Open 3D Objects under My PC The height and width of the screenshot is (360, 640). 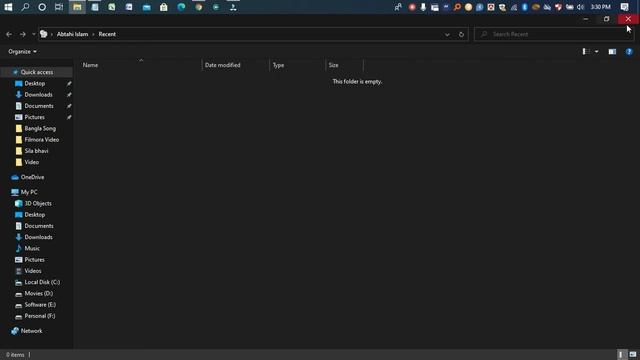point(38,203)
